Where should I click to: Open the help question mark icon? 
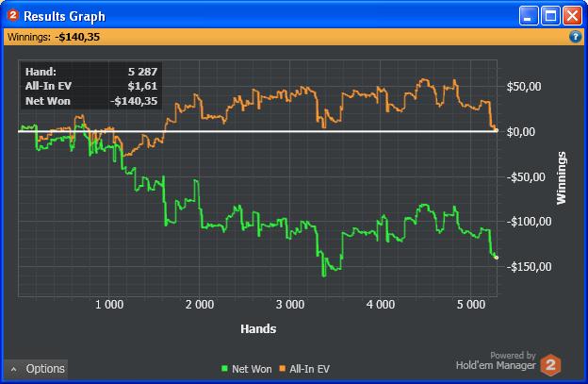[575, 37]
